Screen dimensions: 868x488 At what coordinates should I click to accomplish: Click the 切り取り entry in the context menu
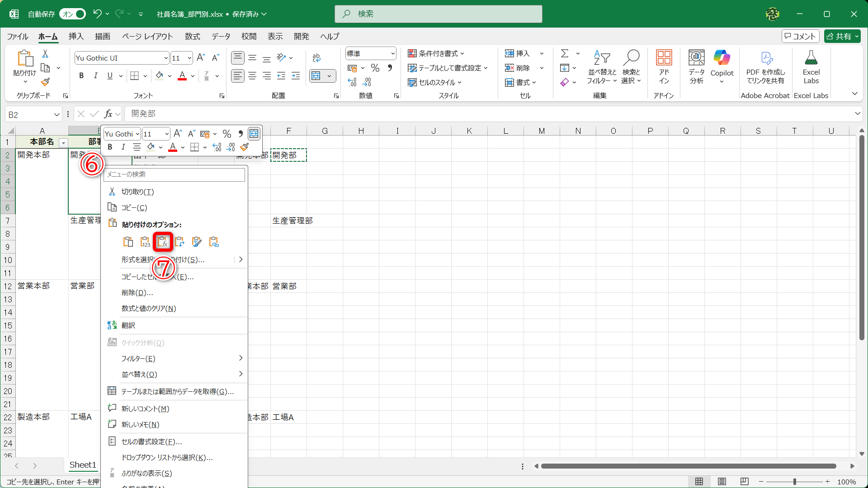[x=137, y=192]
